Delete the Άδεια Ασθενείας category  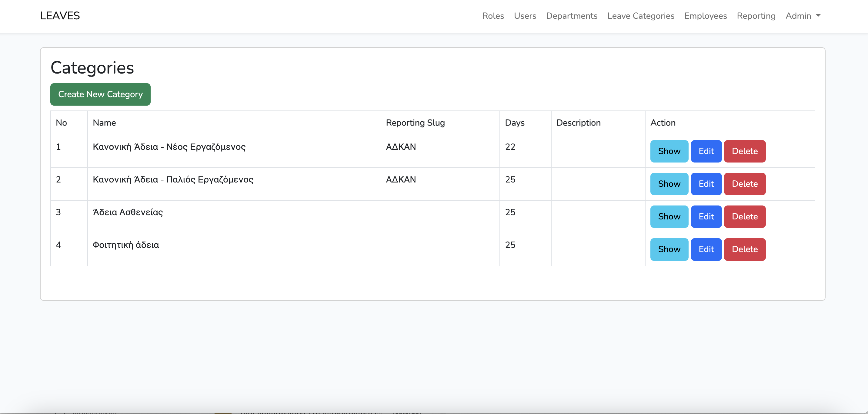[x=745, y=216]
